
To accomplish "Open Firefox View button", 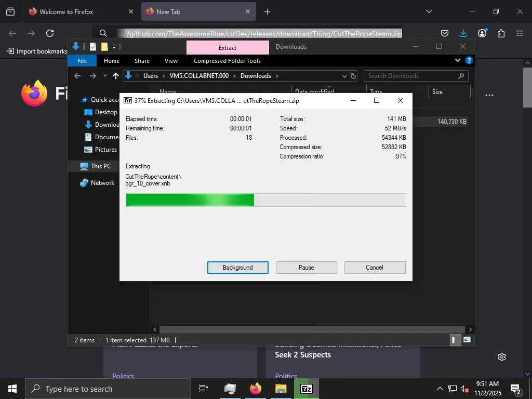I will click(x=10, y=11).
